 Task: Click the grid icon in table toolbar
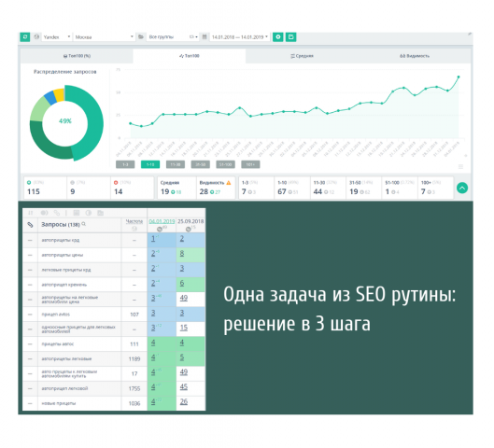(77, 213)
